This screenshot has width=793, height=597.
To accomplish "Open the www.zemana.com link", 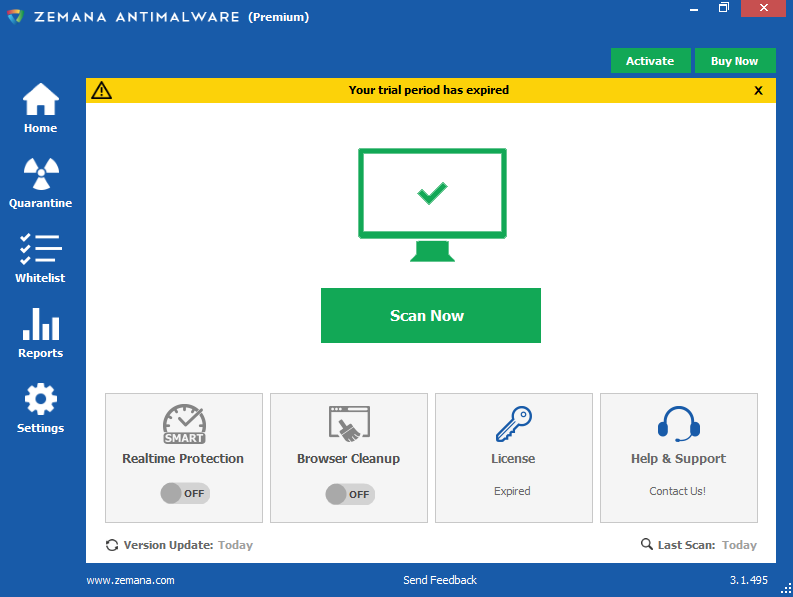I will click(130, 580).
